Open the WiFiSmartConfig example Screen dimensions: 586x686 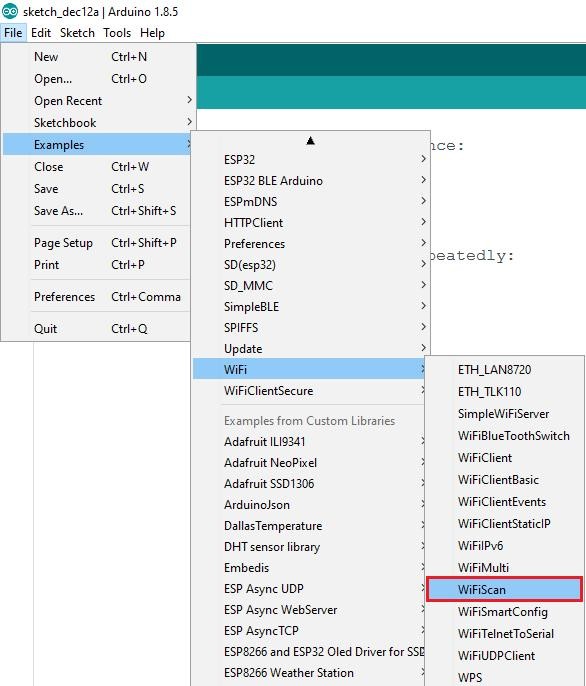click(505, 612)
